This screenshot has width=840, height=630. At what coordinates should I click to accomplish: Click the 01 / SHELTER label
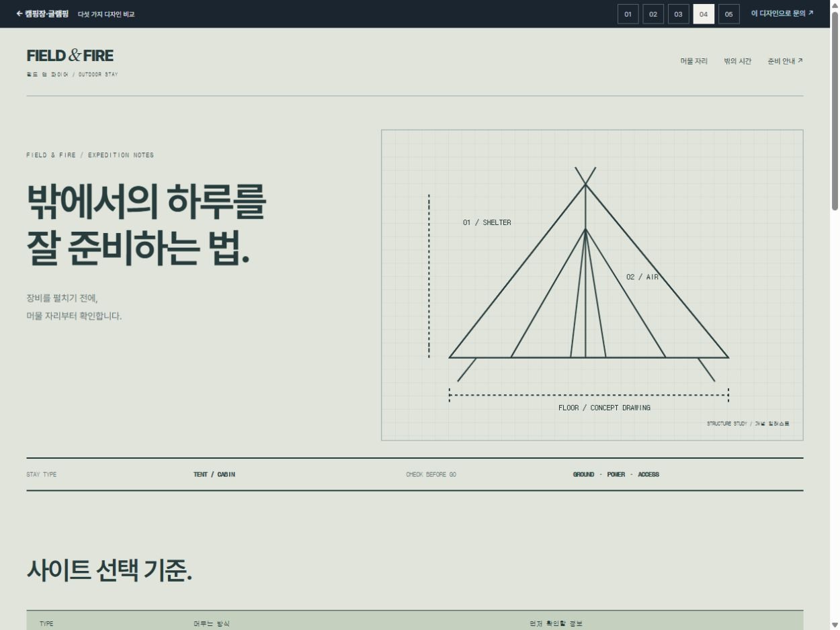coord(487,223)
